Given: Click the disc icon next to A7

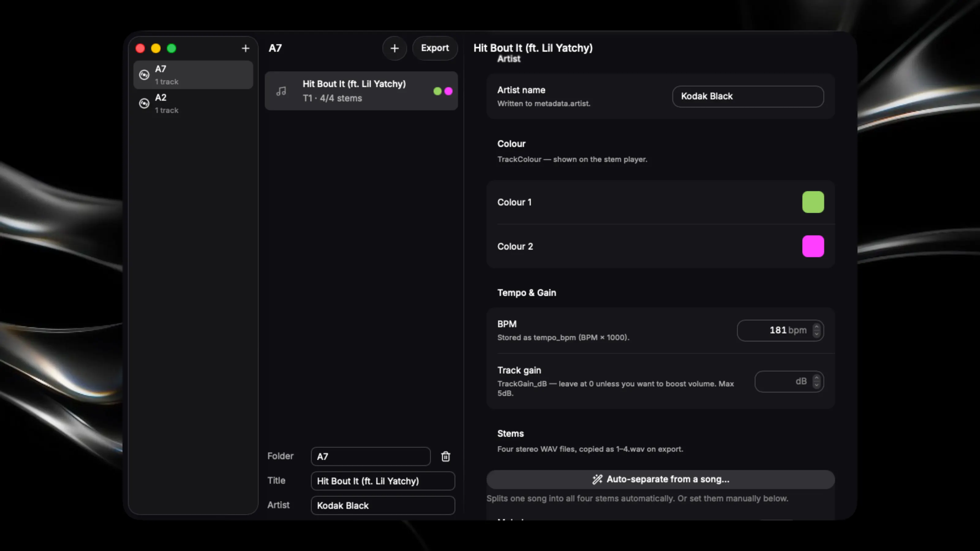Looking at the screenshot, I should (144, 75).
